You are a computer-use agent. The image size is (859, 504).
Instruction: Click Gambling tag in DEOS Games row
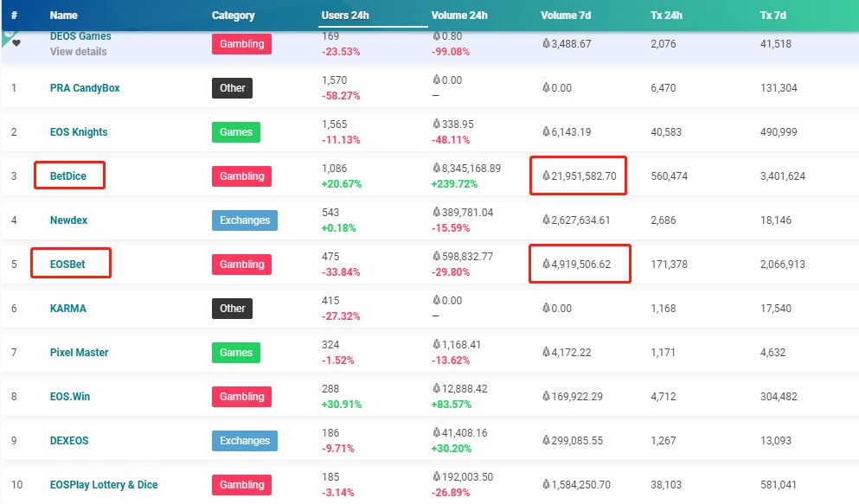(x=241, y=44)
